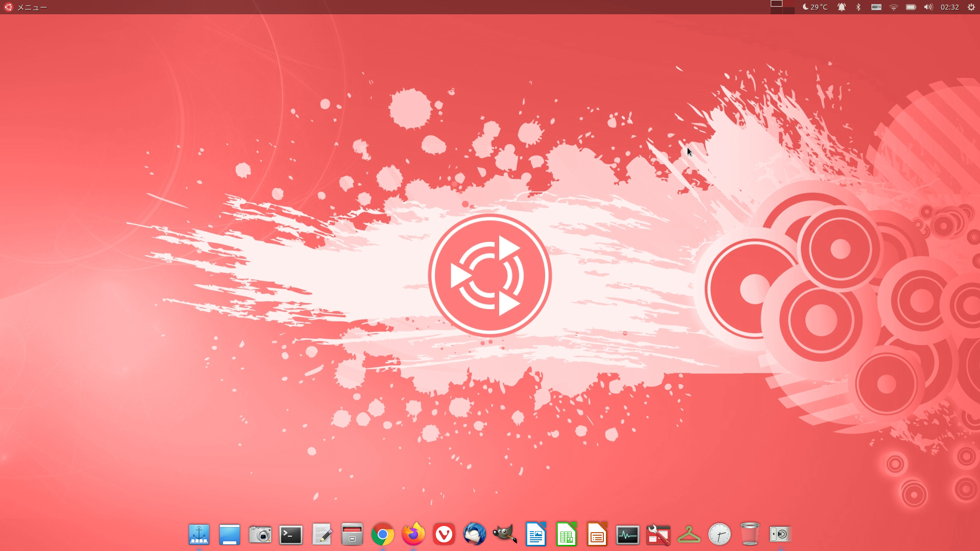Open the file cabinet file manager icon

(x=352, y=535)
